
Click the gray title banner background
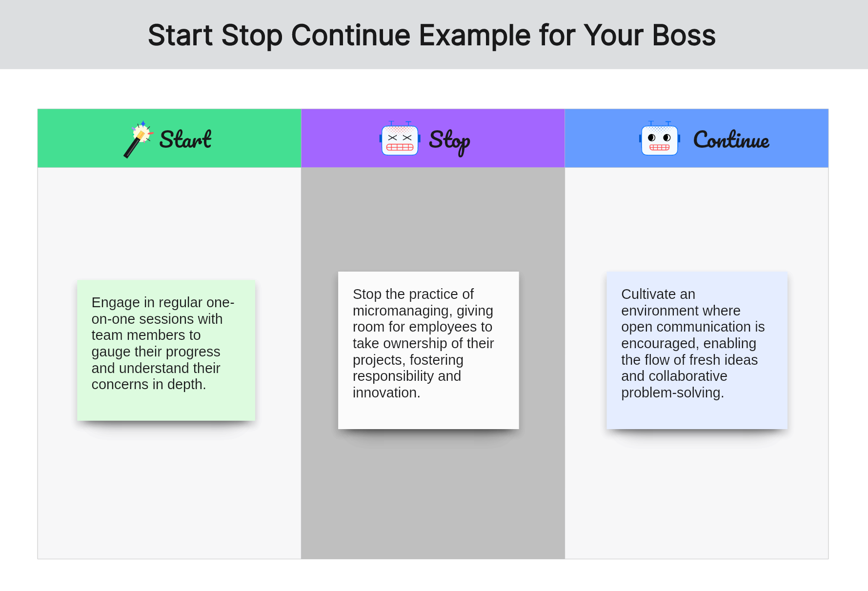point(73,34)
